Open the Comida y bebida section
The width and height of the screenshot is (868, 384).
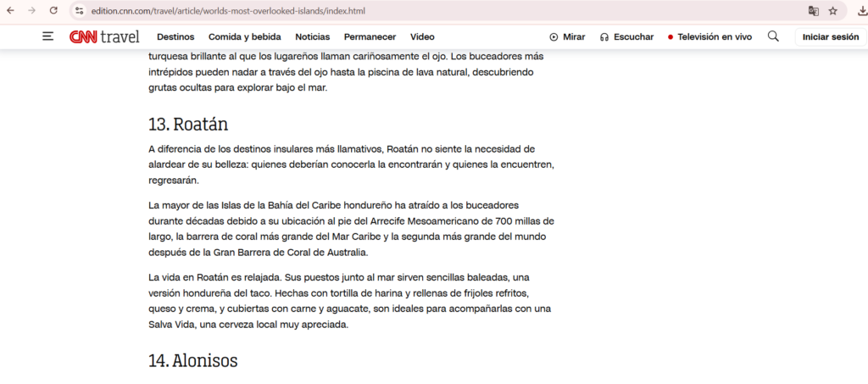(245, 37)
